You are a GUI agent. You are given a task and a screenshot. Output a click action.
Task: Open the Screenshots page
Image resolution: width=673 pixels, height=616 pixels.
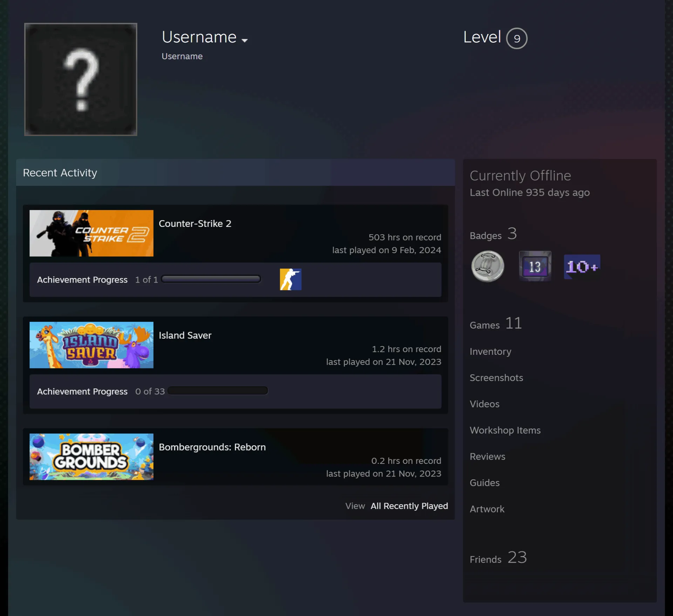click(x=496, y=378)
